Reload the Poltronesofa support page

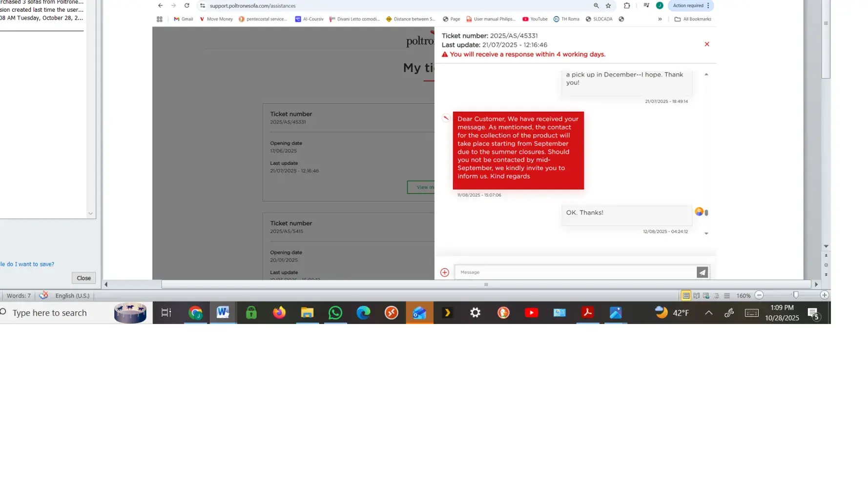(186, 5)
